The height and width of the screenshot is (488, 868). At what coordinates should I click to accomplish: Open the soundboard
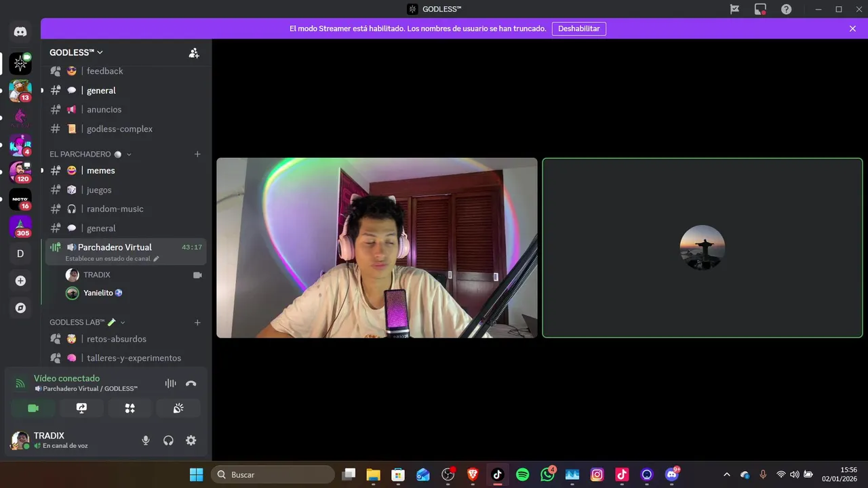tap(178, 408)
